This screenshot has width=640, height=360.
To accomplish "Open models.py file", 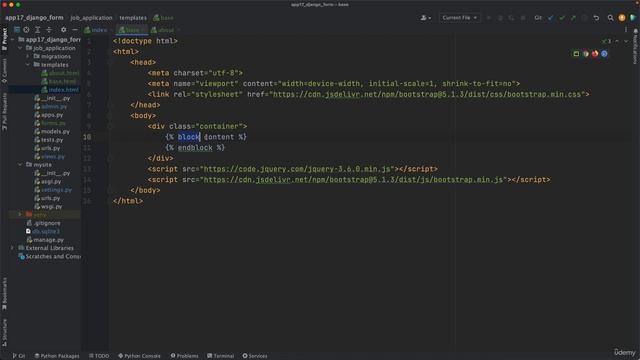I will [x=52, y=131].
